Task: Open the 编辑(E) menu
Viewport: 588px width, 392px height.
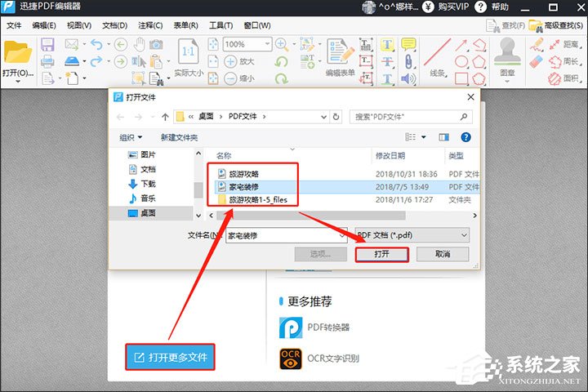Action: (x=44, y=25)
